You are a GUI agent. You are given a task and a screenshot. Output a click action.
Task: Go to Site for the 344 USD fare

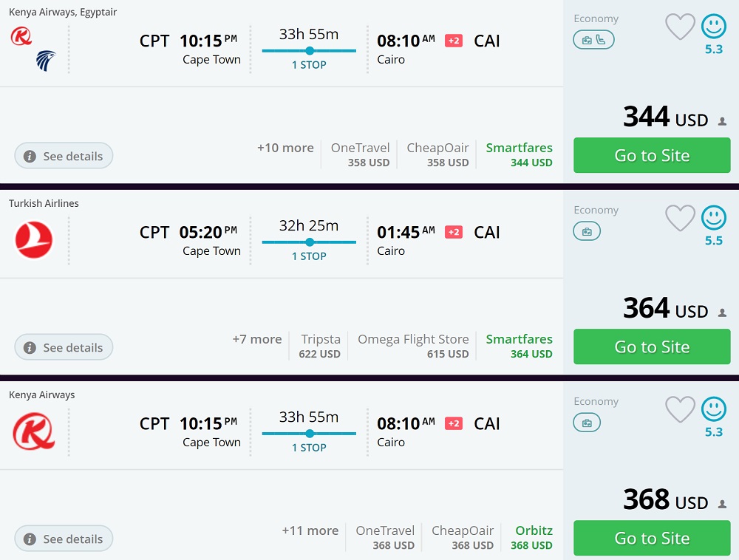(652, 155)
